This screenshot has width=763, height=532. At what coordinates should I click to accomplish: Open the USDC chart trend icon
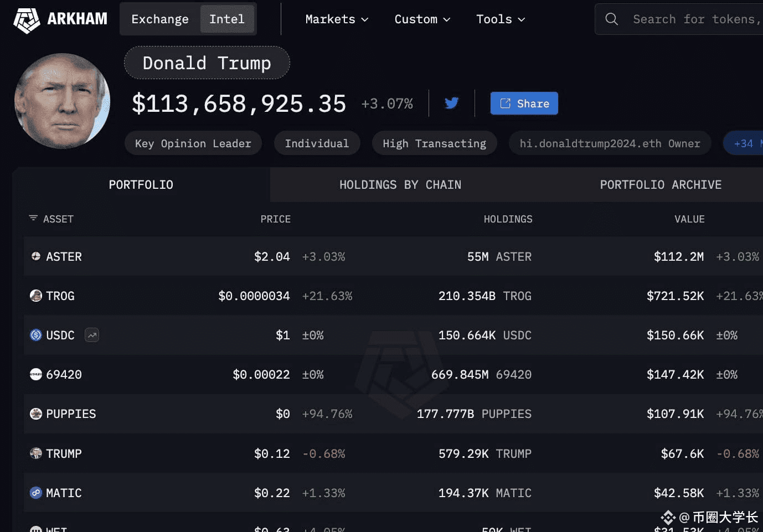92,335
